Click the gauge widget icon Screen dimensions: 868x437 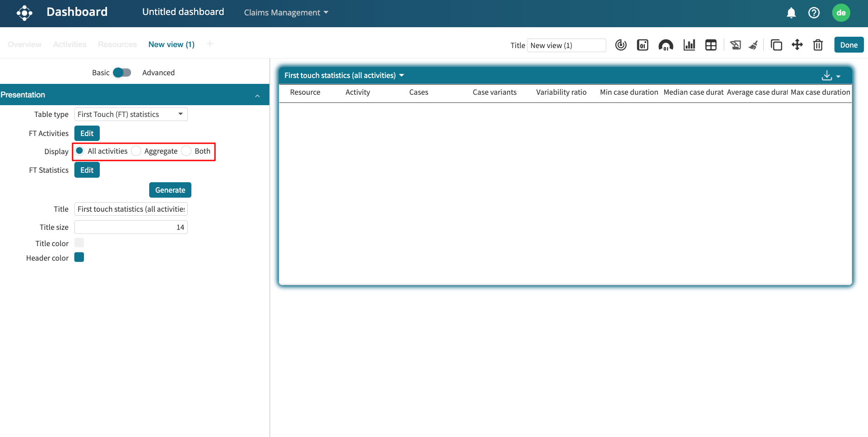pos(665,45)
